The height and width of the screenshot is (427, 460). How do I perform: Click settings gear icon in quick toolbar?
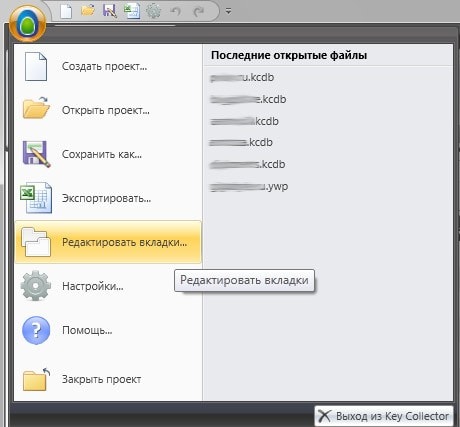pyautogui.click(x=153, y=11)
